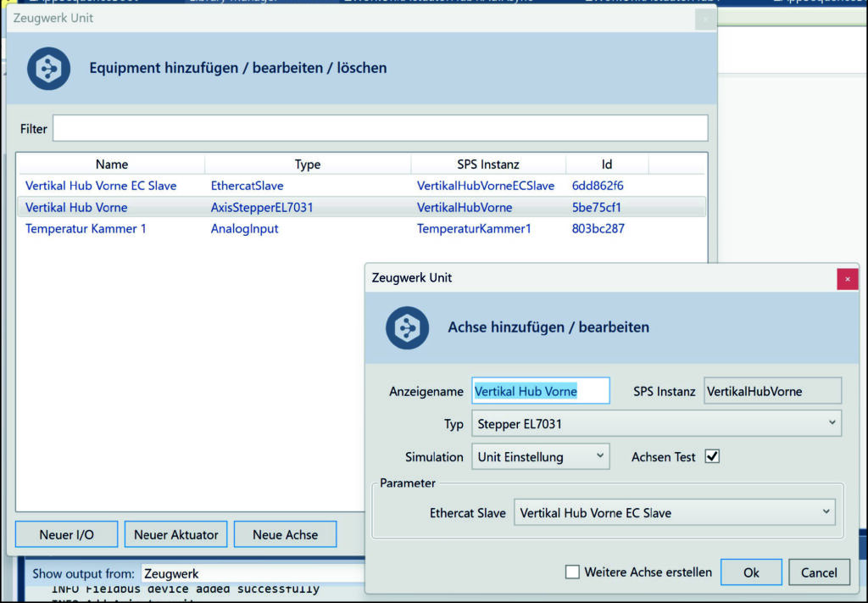Image resolution: width=868 pixels, height=603 pixels.
Task: Click Neuer Aktuator button
Action: pyautogui.click(x=176, y=534)
